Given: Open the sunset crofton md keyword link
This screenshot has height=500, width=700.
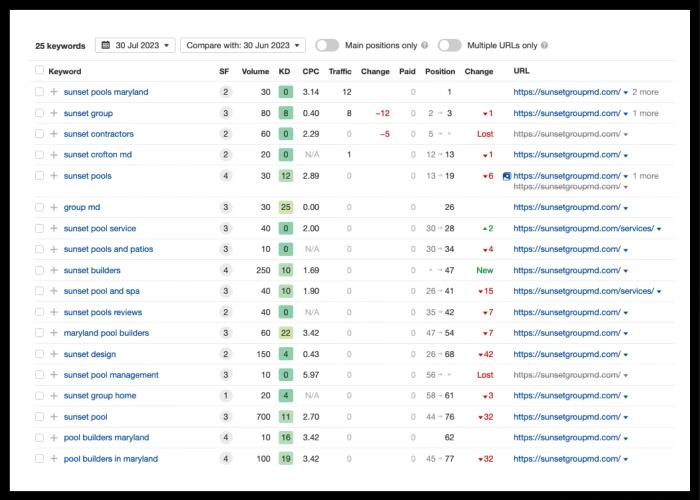Looking at the screenshot, I should [98, 155].
